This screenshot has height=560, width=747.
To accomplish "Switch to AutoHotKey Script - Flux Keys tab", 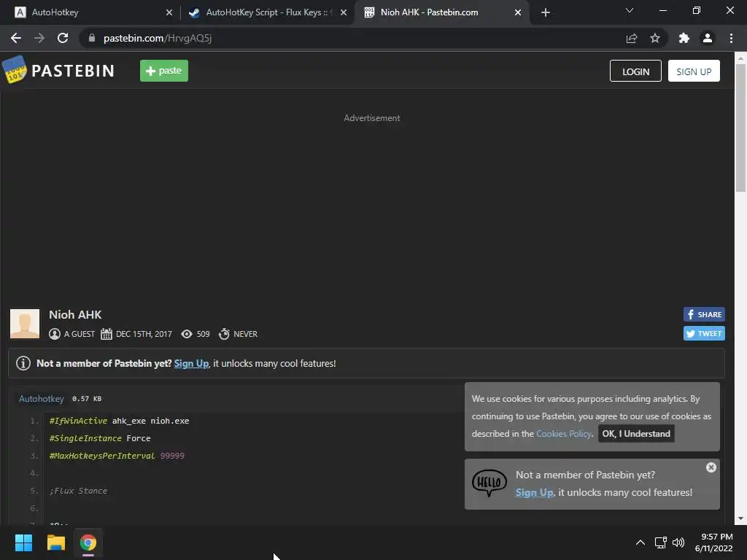I will click(x=267, y=12).
